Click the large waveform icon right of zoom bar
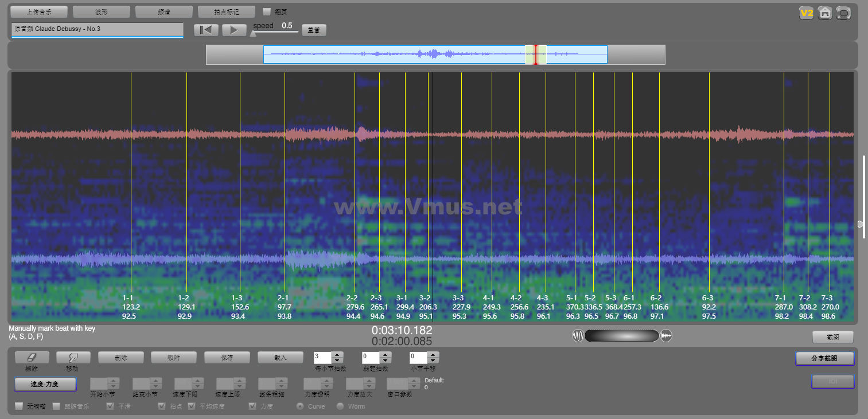This screenshot has width=868, height=419. click(x=667, y=336)
